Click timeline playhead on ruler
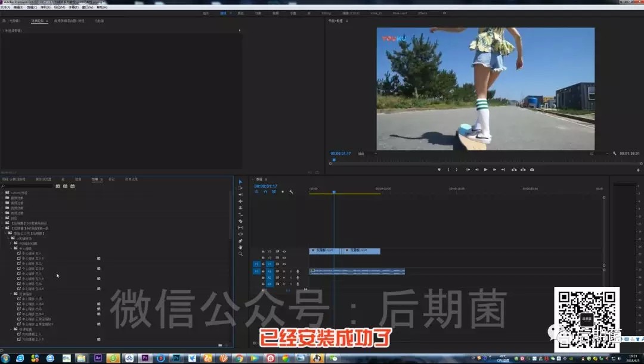The width and height of the screenshot is (644, 364). pos(334,192)
